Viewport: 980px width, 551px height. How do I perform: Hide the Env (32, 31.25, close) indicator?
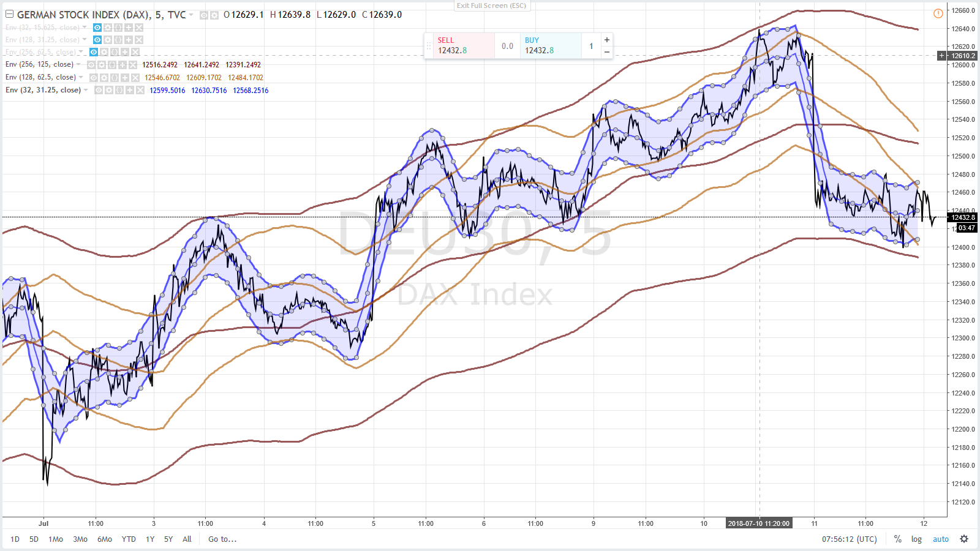tap(99, 90)
